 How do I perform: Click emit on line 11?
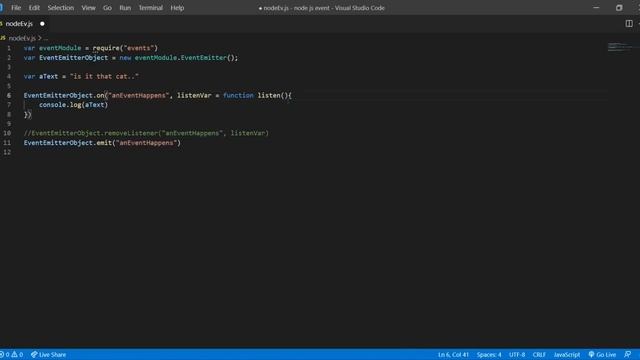coord(104,143)
